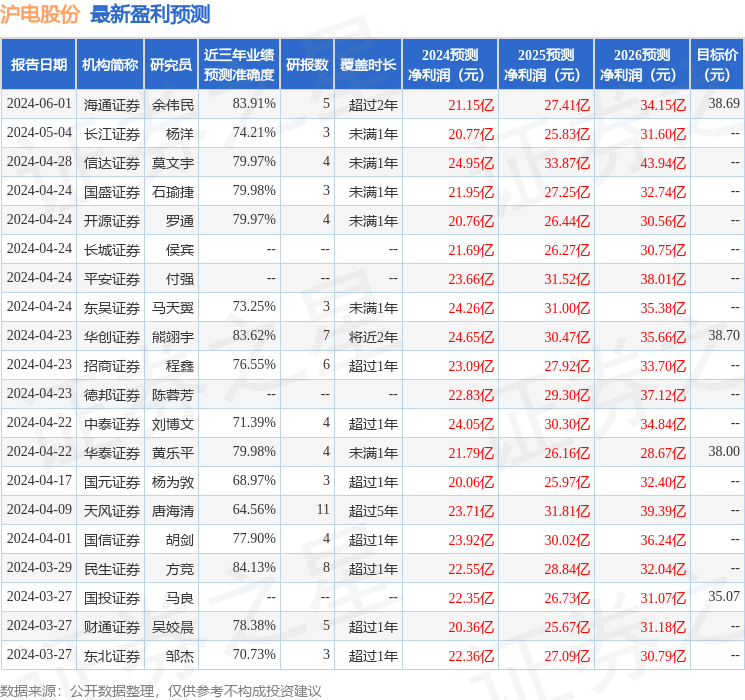Click the 华创证券 institution cell
The height and width of the screenshot is (700, 745).
(112, 337)
